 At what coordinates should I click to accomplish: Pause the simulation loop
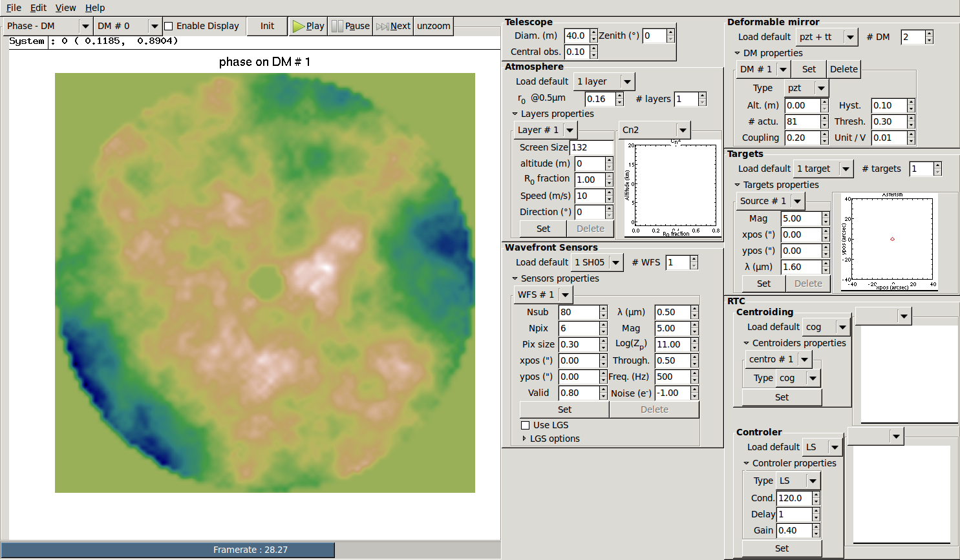pyautogui.click(x=350, y=26)
